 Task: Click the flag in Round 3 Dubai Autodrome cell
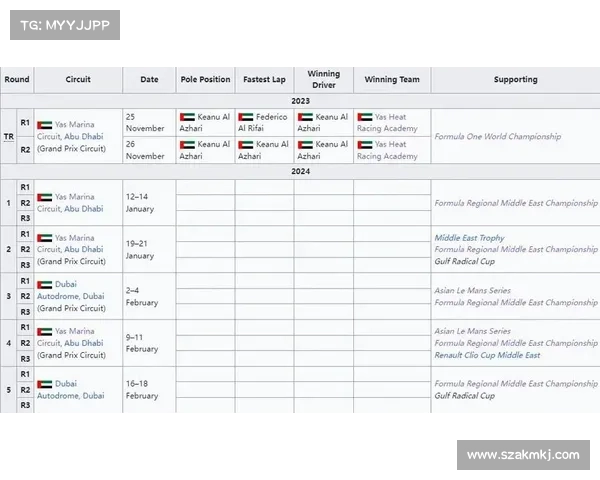click(x=44, y=284)
